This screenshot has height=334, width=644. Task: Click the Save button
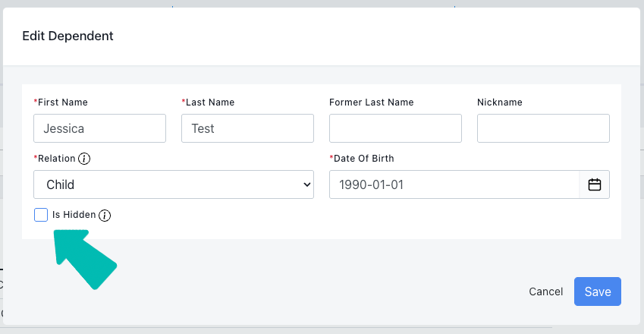pos(598,291)
